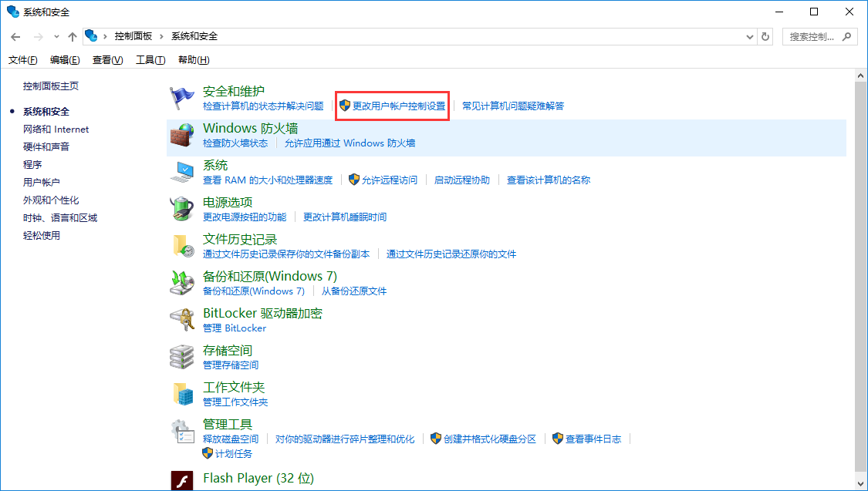The image size is (868, 491).
Task: Open 安全和维护 via the flag icon
Action: tap(182, 96)
